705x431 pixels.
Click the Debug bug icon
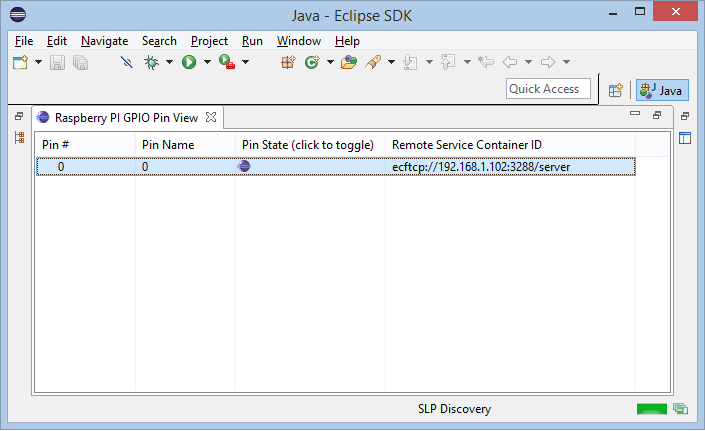(x=152, y=62)
